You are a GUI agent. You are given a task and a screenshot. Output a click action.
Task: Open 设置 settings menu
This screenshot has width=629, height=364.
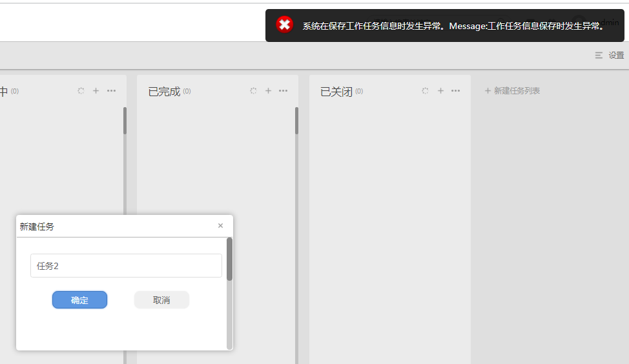[610, 56]
